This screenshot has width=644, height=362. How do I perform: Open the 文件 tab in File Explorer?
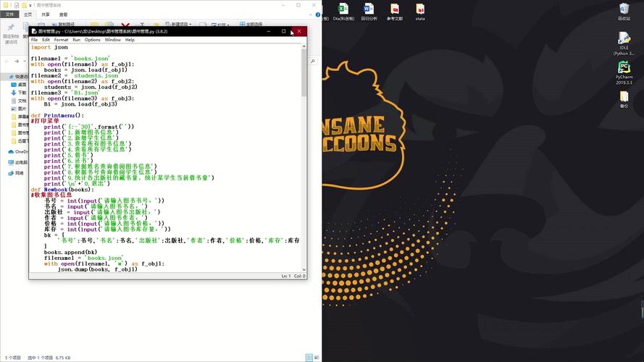10,14
